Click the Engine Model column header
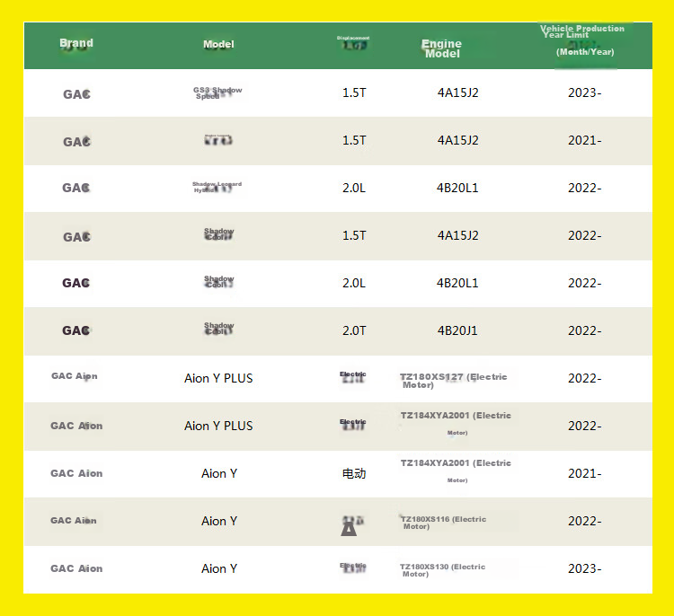Image resolution: width=674 pixels, height=616 pixels. [441, 48]
